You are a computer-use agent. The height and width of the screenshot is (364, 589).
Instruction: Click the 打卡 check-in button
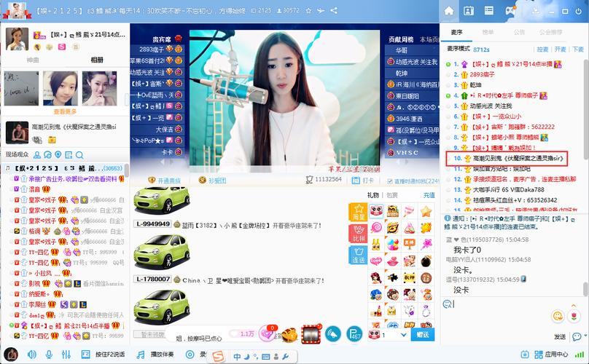tap(362, 181)
